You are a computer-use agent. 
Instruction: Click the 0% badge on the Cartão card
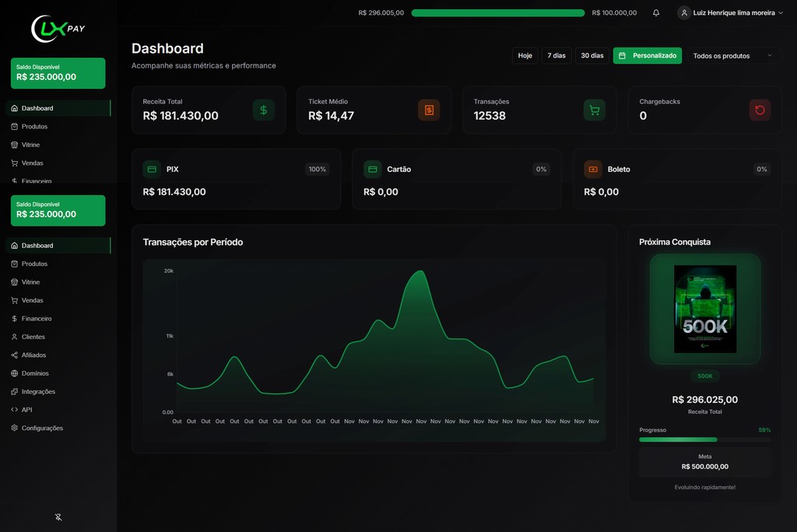point(542,170)
